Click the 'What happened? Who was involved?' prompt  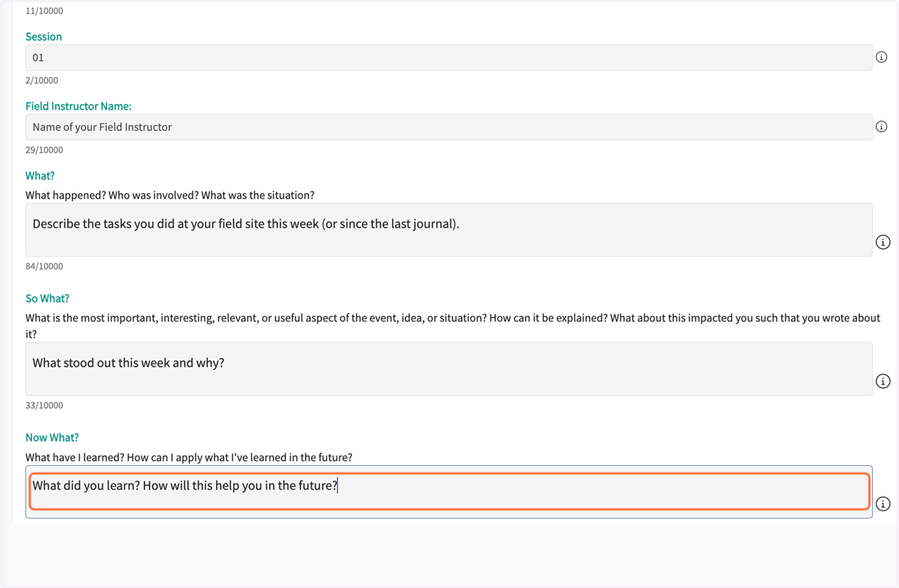[x=170, y=196]
